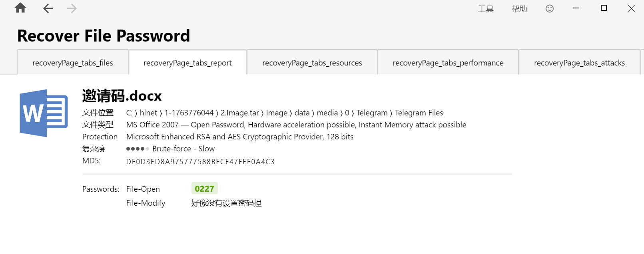Click the Word document icon
Viewport: 644px width, 254px height.
[44, 113]
